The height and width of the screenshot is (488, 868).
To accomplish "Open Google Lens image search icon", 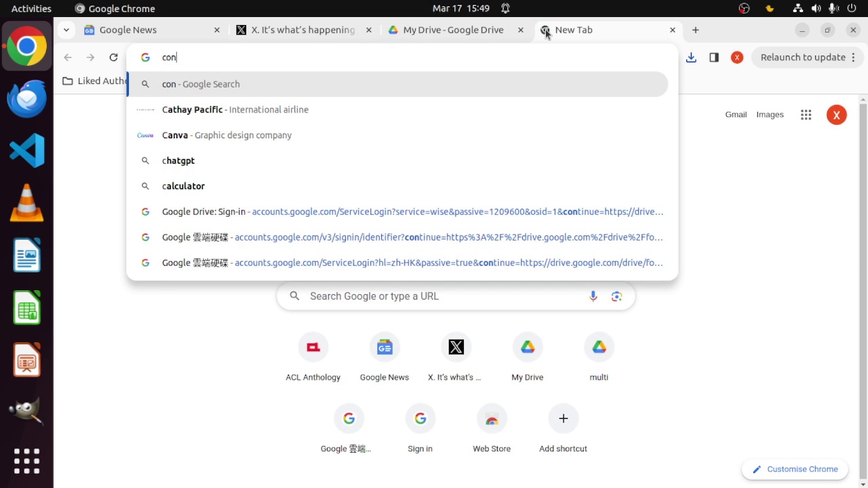I will pos(616,296).
